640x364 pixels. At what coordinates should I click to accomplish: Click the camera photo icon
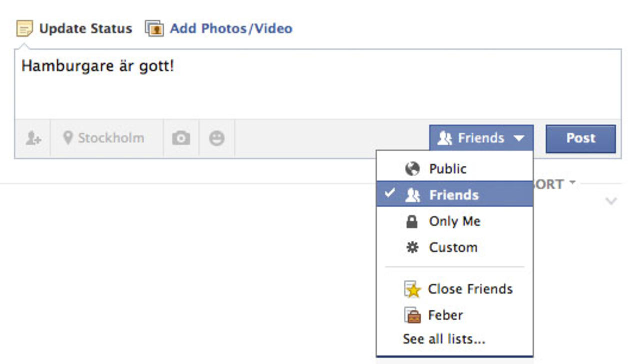point(181,138)
